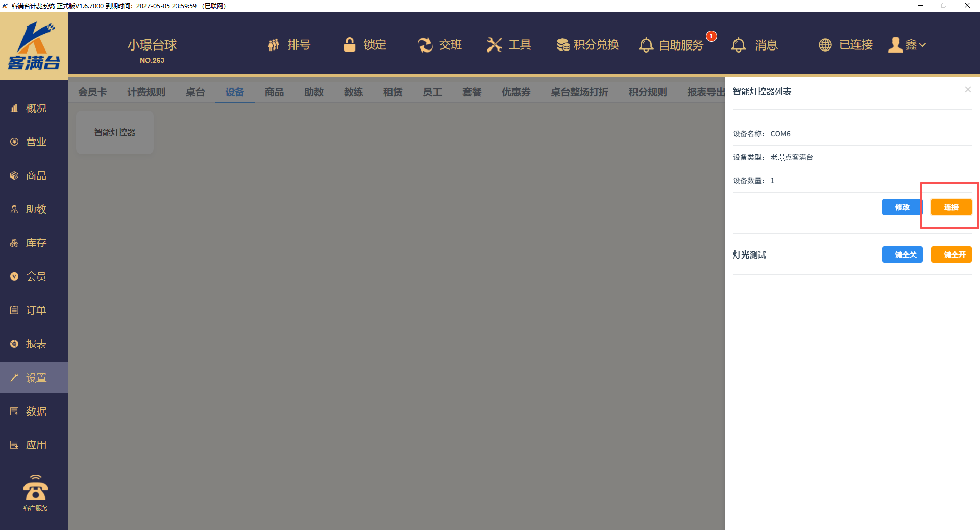Switch to the 计费规则 tab
The height and width of the screenshot is (530, 980).
[x=146, y=92]
